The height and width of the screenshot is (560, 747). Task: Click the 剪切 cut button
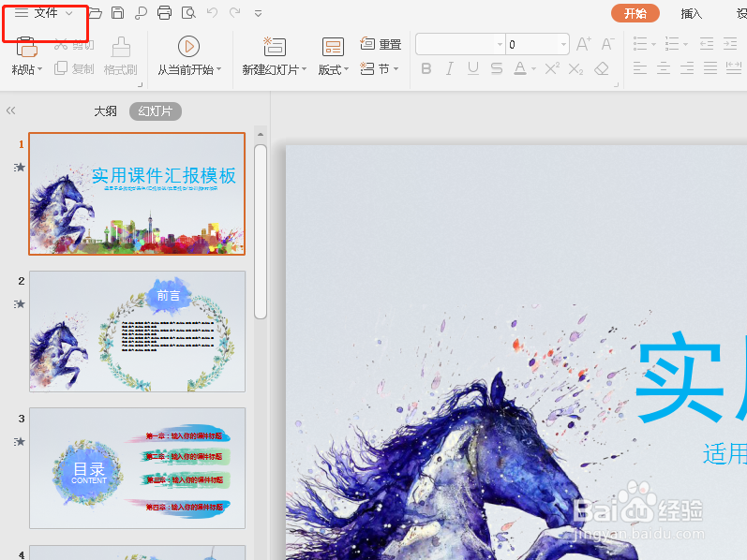pos(74,45)
